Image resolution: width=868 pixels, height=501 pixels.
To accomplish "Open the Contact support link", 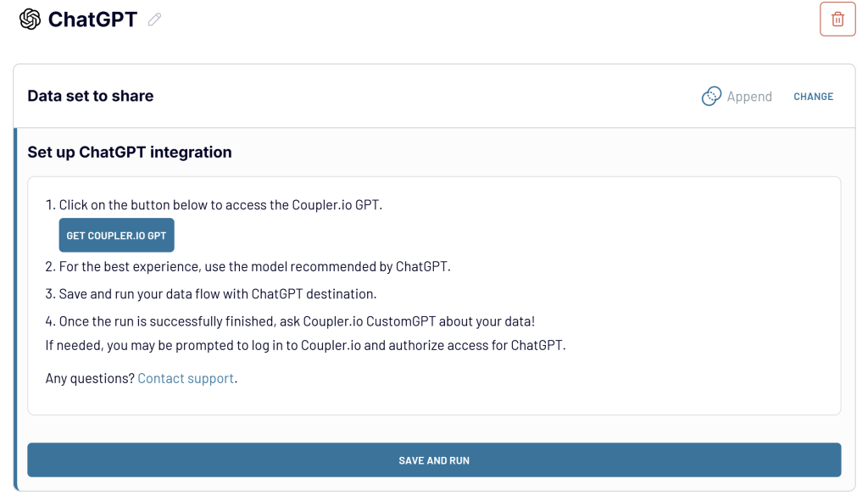I will pyautogui.click(x=186, y=378).
